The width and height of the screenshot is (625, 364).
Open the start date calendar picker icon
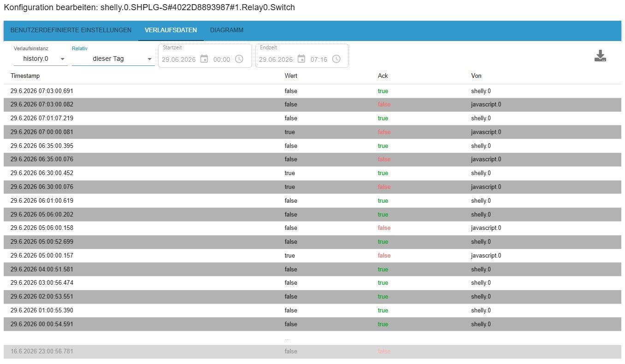pyautogui.click(x=204, y=59)
